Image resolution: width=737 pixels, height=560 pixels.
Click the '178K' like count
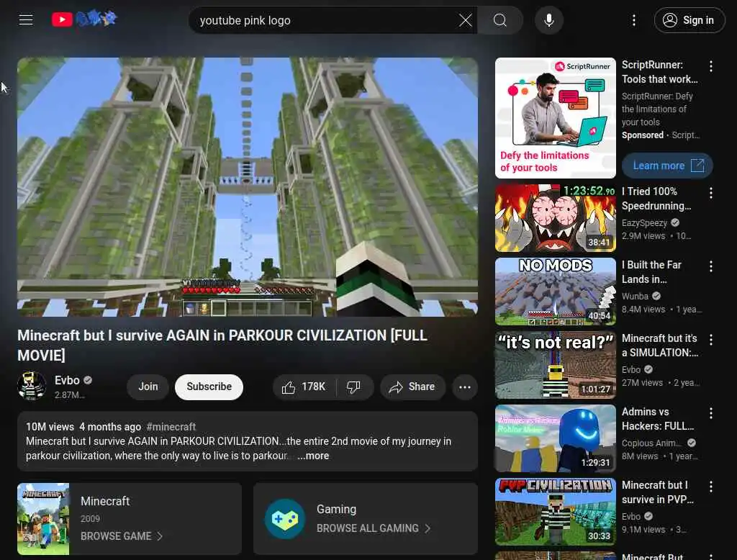(313, 387)
